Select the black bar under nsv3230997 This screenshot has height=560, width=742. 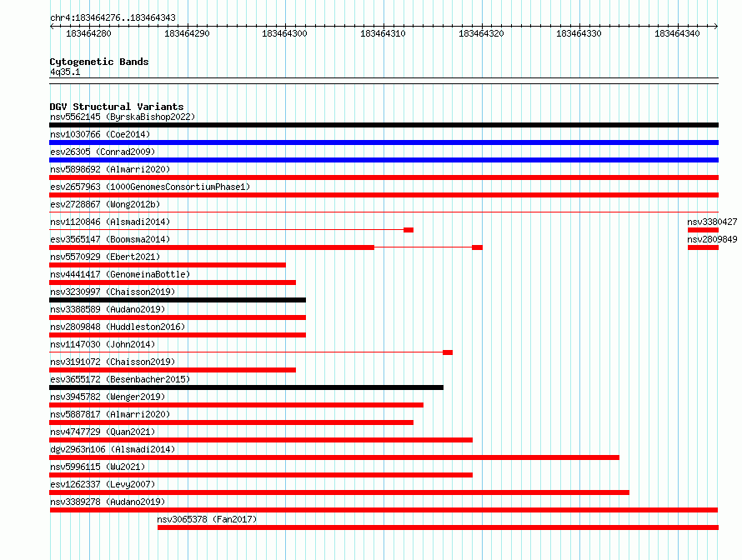[x=178, y=300]
